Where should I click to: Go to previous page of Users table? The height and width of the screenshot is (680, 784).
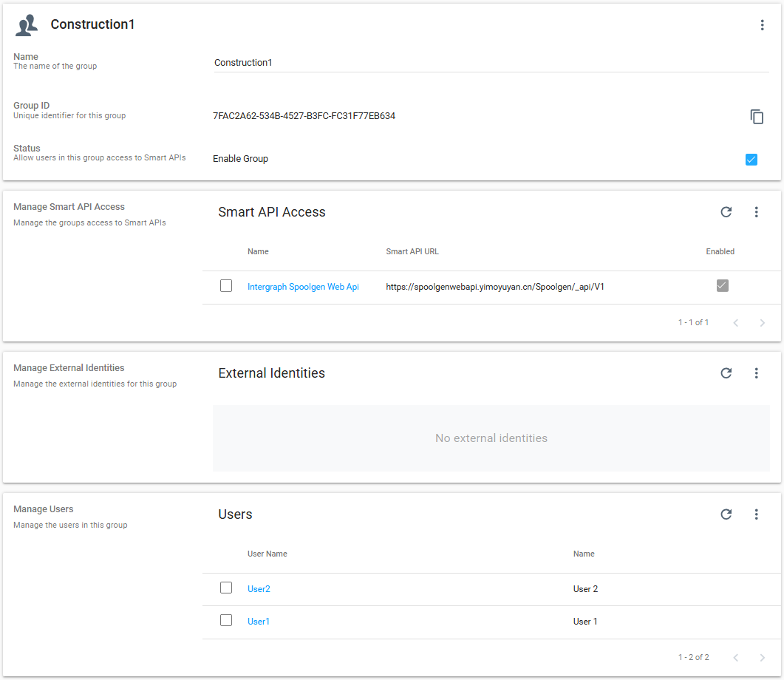point(735,658)
